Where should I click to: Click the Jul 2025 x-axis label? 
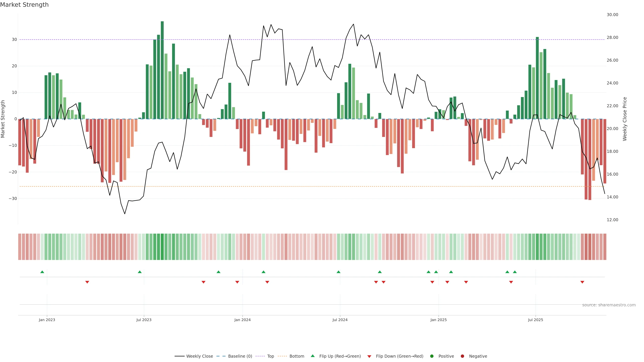535,320
